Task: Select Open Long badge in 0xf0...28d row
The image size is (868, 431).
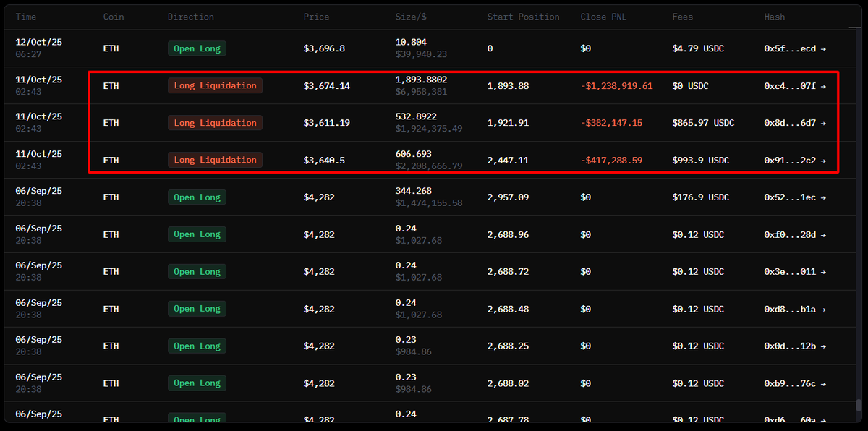Action: [197, 234]
